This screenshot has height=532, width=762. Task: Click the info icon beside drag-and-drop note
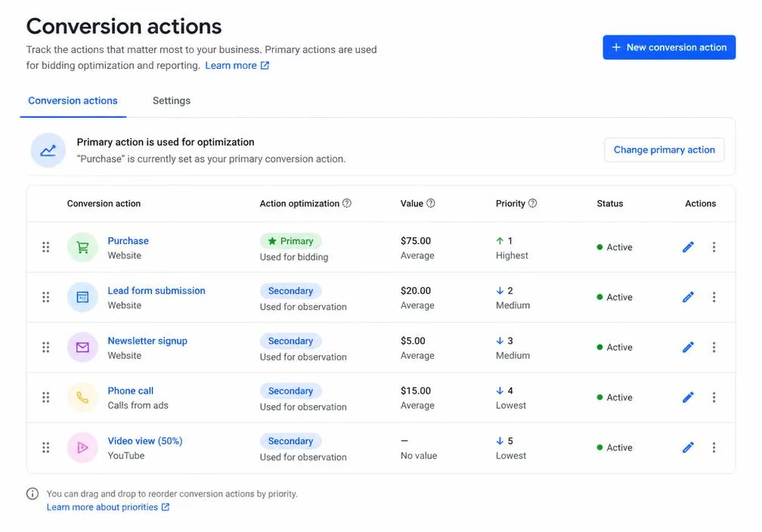(33, 493)
